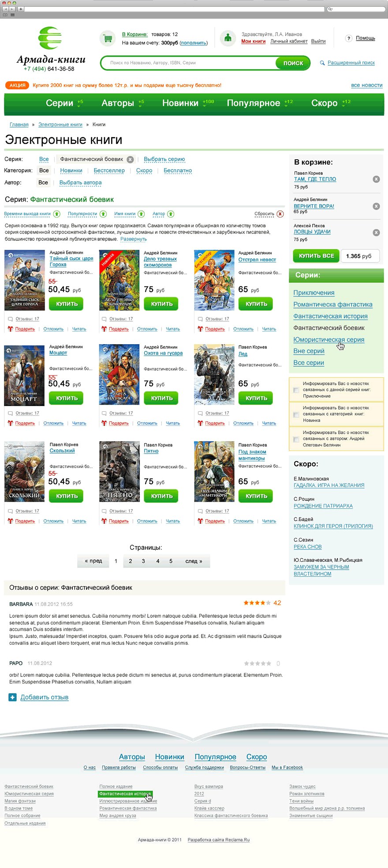Check notify about category Новинка news

[x=296, y=414]
